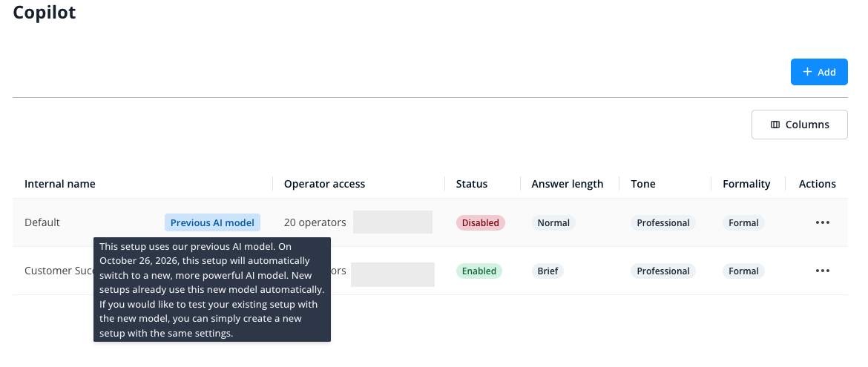This screenshot has width=868, height=367.
Task: Click Formal tag in Disabled row
Action: coord(743,222)
